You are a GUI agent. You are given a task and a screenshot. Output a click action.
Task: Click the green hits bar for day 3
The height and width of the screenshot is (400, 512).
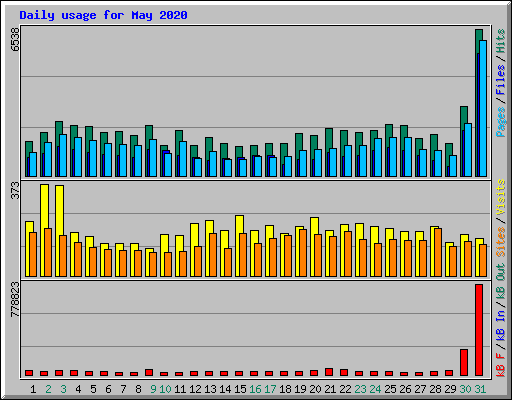click(x=59, y=128)
